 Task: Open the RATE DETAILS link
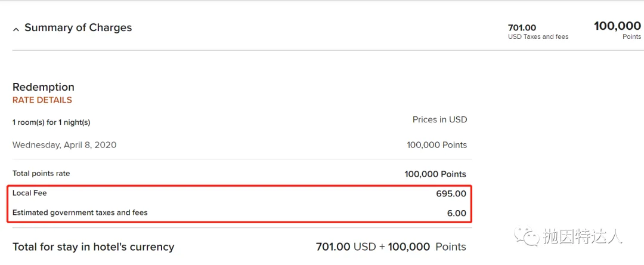42,100
